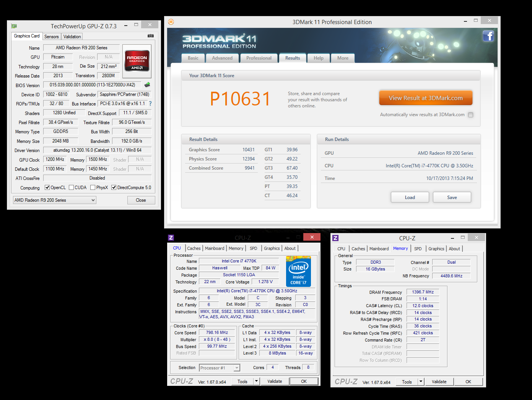Screen dimensions: 532x400
Task: Open the Processor #1 selection dropdown
Action: pyautogui.click(x=220, y=368)
